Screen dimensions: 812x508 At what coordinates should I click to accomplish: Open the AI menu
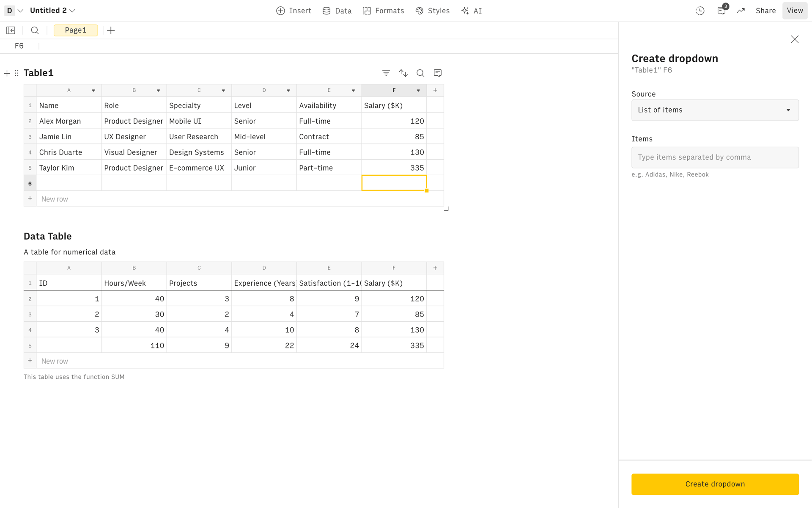click(472, 11)
